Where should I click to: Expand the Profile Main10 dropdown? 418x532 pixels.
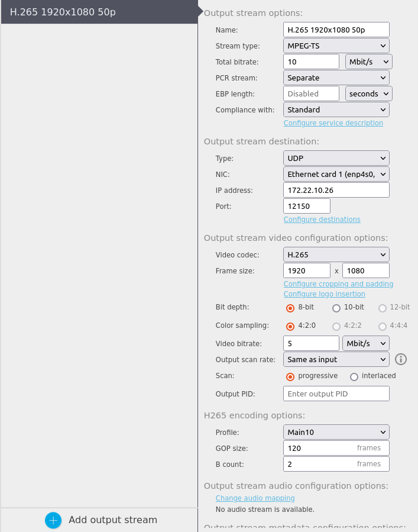click(336, 432)
